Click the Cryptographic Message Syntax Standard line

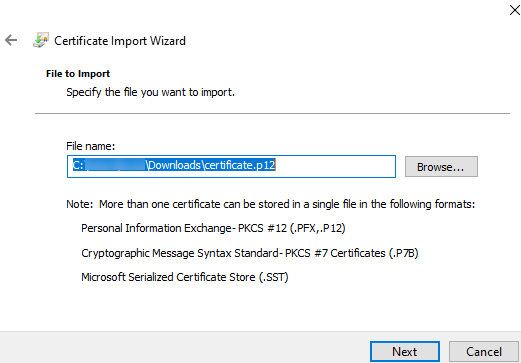[250, 253]
